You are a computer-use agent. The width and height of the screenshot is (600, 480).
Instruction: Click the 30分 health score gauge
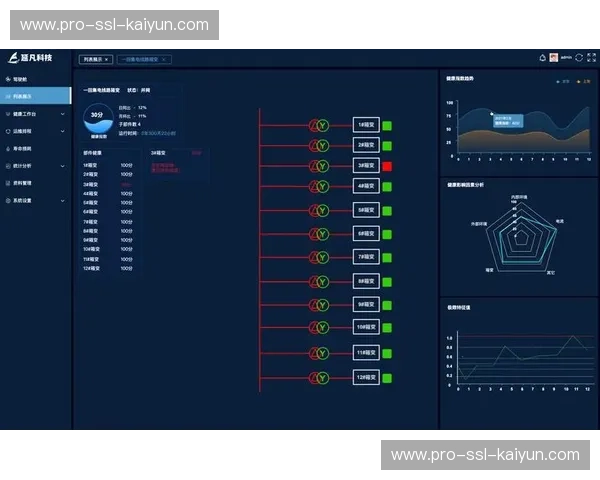pyautogui.click(x=97, y=119)
